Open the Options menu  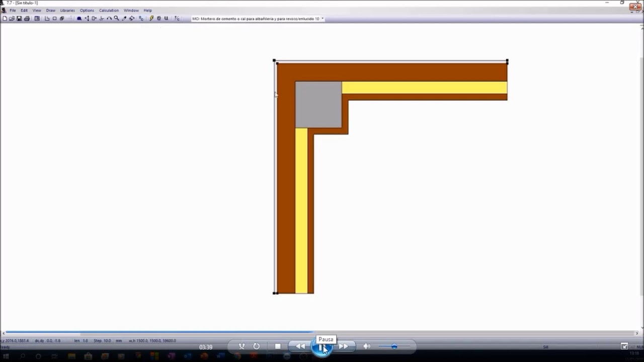coord(87,10)
